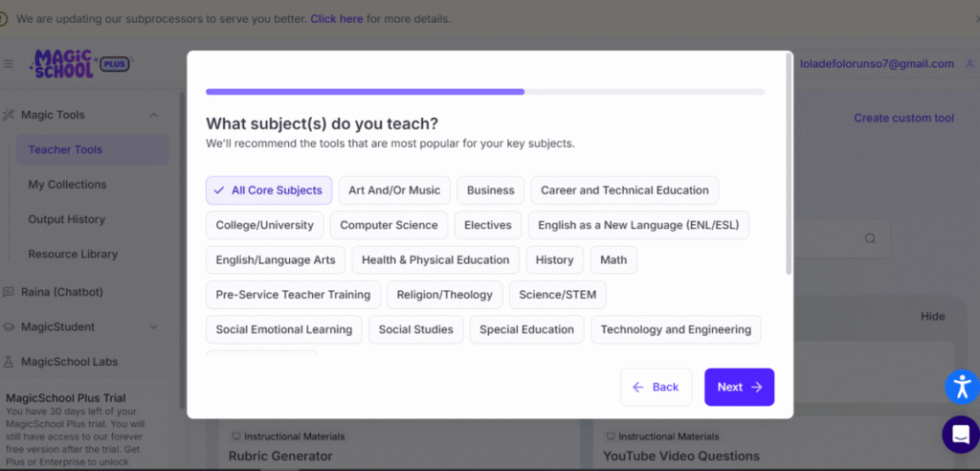Open Teacher Tools in sidebar
The width and height of the screenshot is (980, 471).
click(x=65, y=150)
